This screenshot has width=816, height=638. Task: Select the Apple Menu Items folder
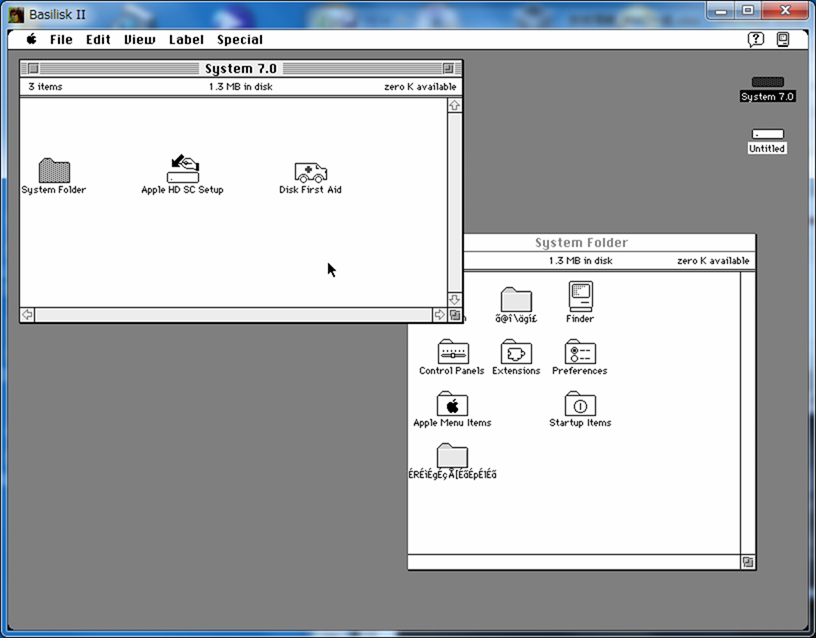point(452,404)
